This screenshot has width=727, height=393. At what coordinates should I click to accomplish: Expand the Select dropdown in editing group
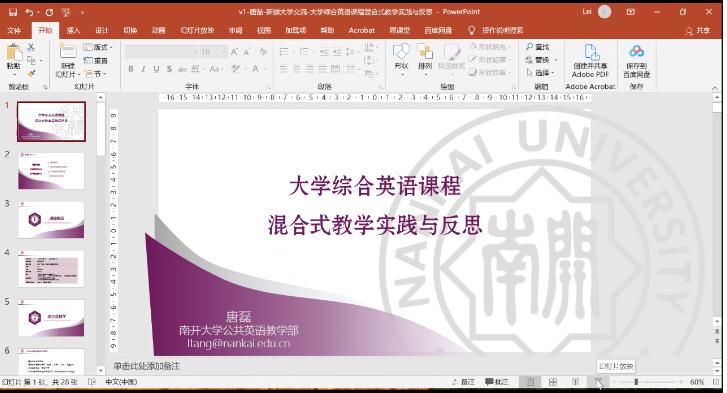point(542,73)
